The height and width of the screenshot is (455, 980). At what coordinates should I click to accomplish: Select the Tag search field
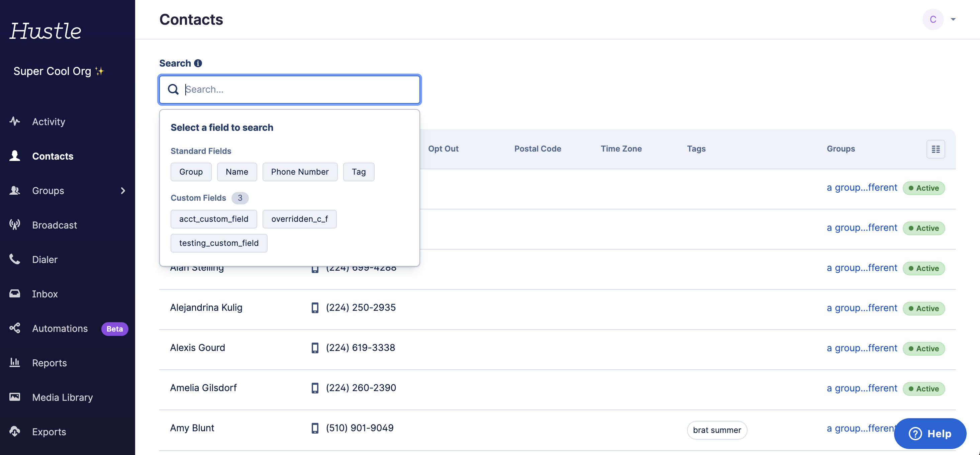click(359, 172)
